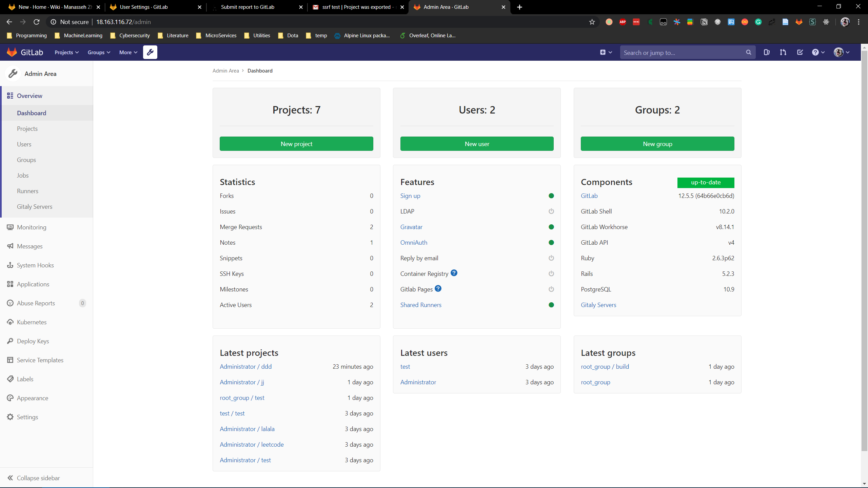This screenshot has height=488, width=868.
Task: Click the site security info icon
Action: click(53, 22)
